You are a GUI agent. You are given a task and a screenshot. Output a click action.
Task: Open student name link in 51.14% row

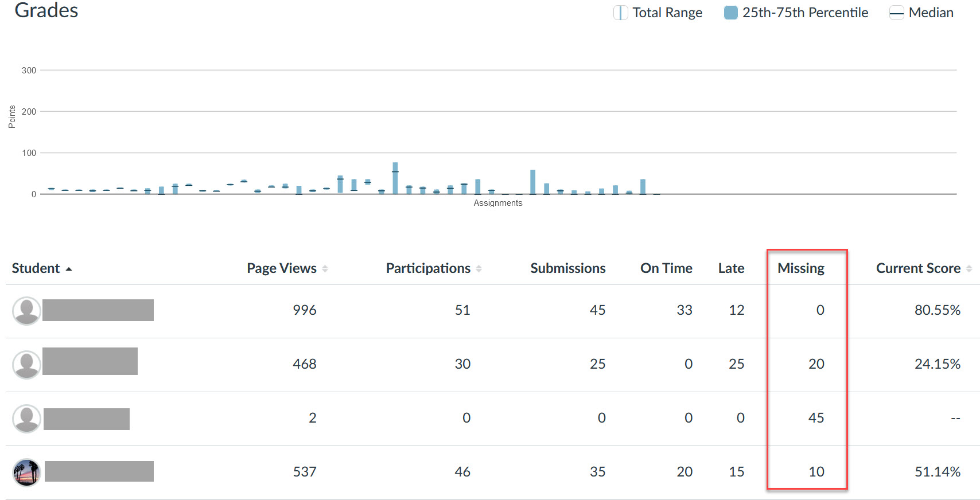pos(99,471)
